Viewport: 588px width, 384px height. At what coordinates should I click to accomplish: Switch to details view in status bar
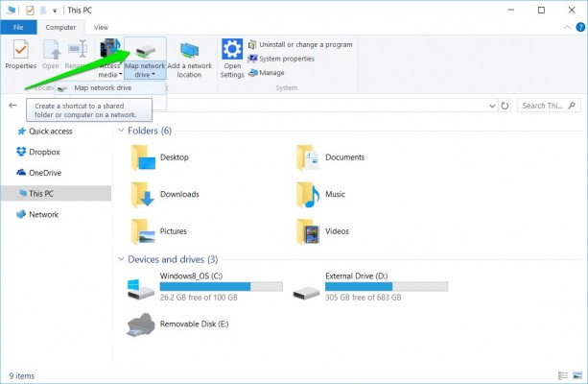point(561,374)
